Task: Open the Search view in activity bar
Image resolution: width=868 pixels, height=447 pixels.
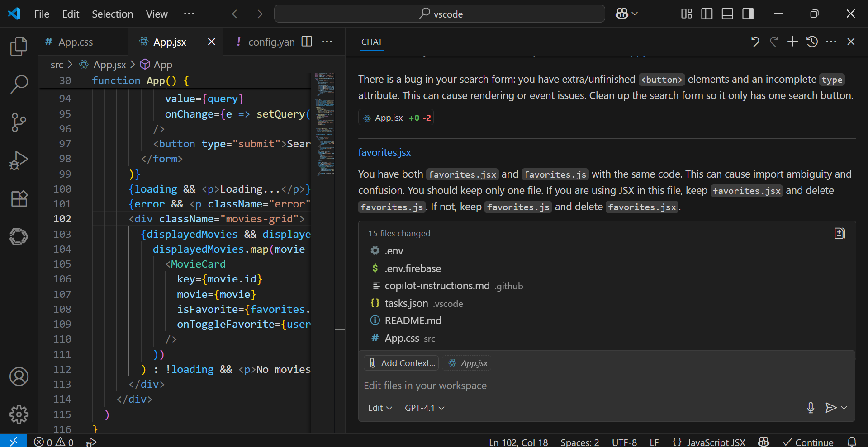Action: (x=19, y=84)
